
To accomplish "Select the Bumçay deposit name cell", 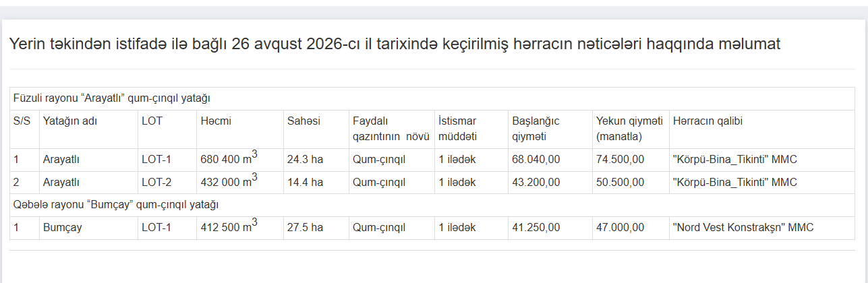I will point(89,228).
